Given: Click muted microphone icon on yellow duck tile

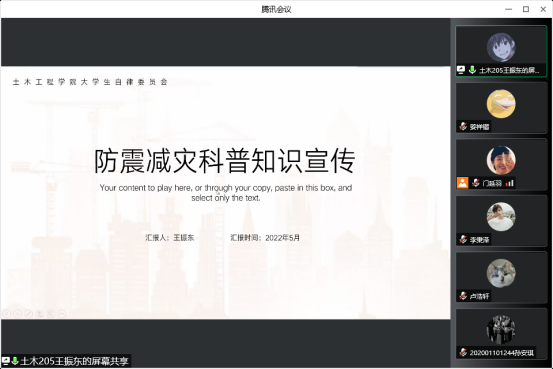Looking at the screenshot, I should pos(463,126).
